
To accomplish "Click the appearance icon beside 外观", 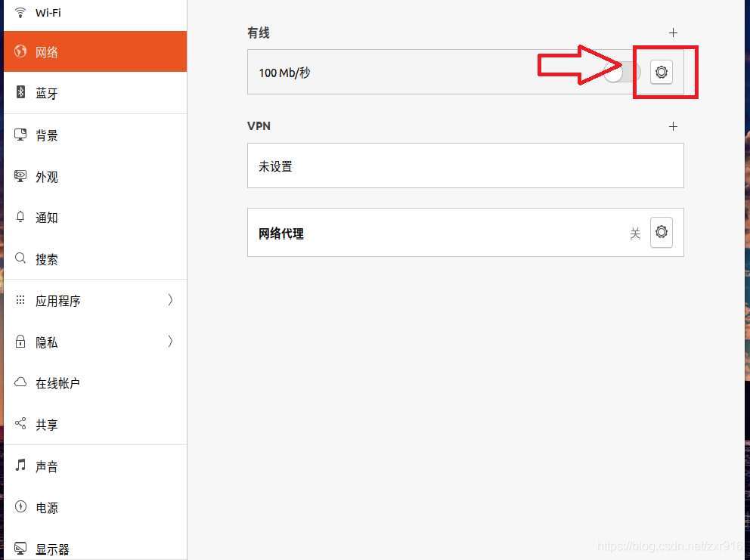I will [x=20, y=176].
